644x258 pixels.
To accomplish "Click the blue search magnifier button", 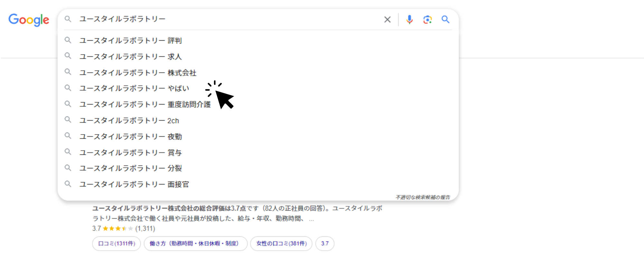I will [445, 19].
